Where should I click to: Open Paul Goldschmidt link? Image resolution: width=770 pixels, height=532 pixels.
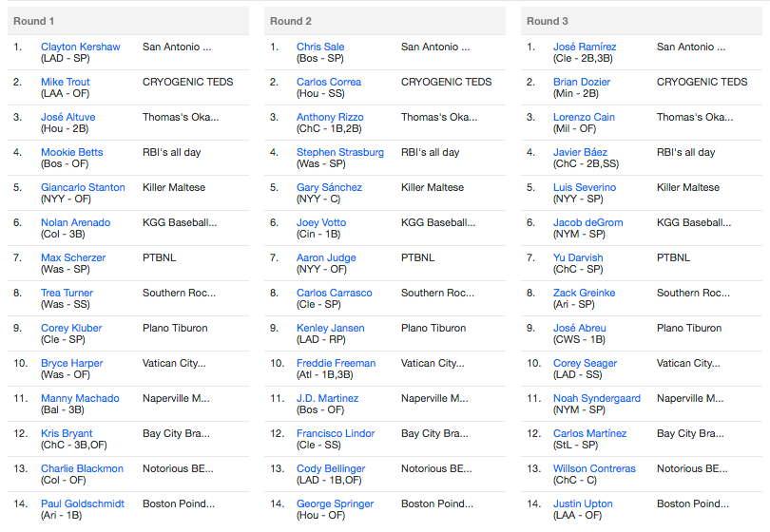(83, 503)
